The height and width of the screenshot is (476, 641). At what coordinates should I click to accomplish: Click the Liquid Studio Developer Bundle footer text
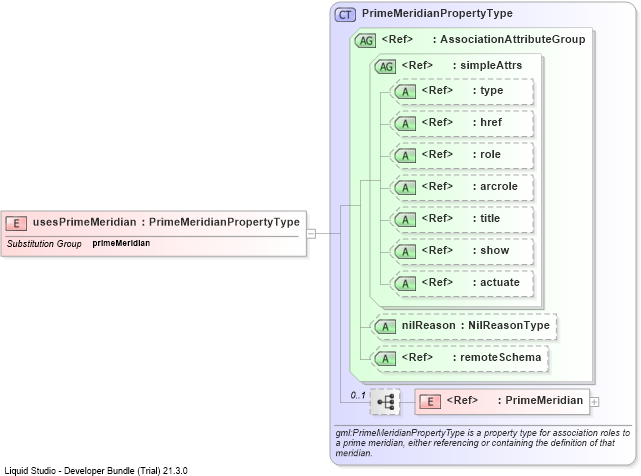click(96, 471)
